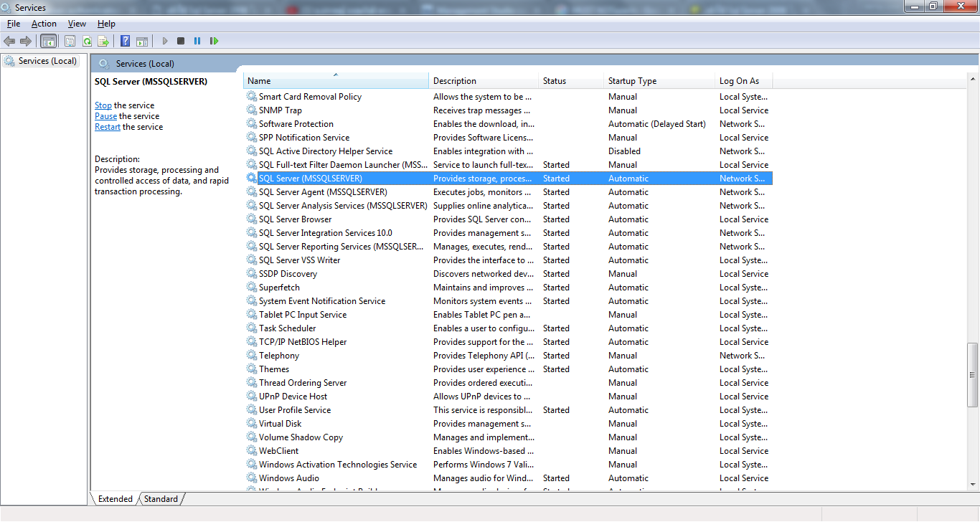Click the gear icon beside SSDP Discovery

[x=251, y=273]
